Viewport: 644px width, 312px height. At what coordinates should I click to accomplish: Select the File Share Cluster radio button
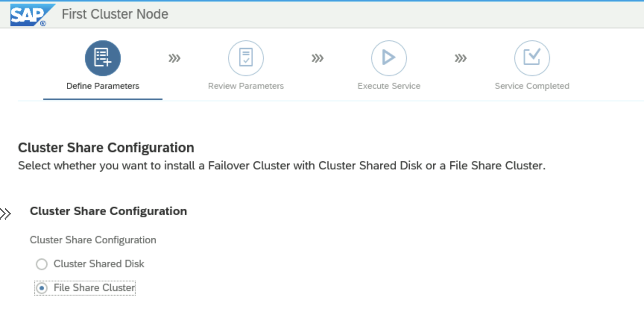42,288
